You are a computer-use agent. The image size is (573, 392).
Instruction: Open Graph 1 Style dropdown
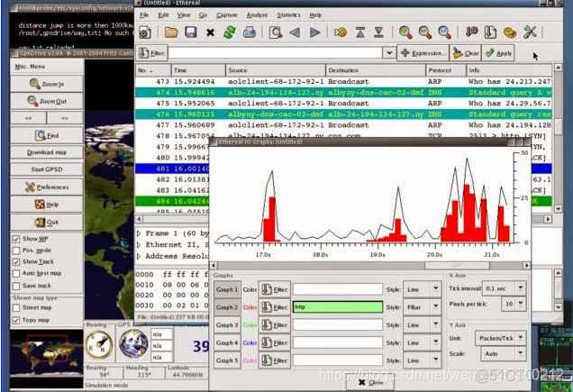pyautogui.click(x=422, y=289)
